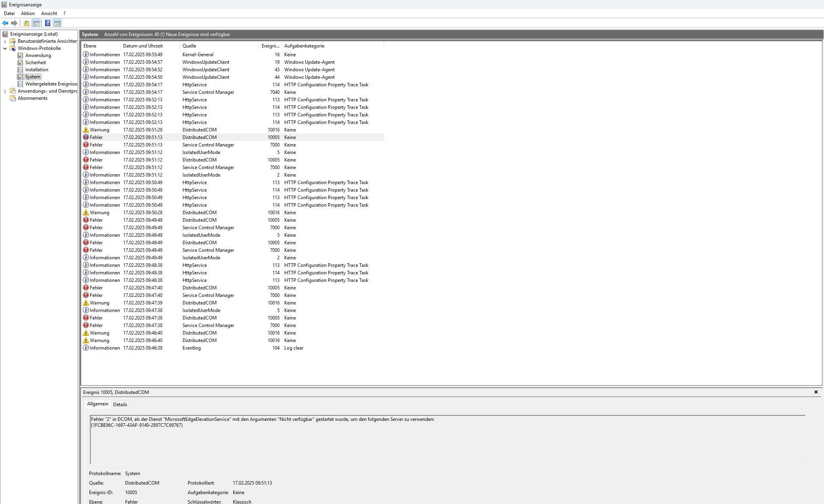This screenshot has height=504, width=824.
Task: Sort by the Datum und Uhrzeit column header
Action: tap(143, 46)
